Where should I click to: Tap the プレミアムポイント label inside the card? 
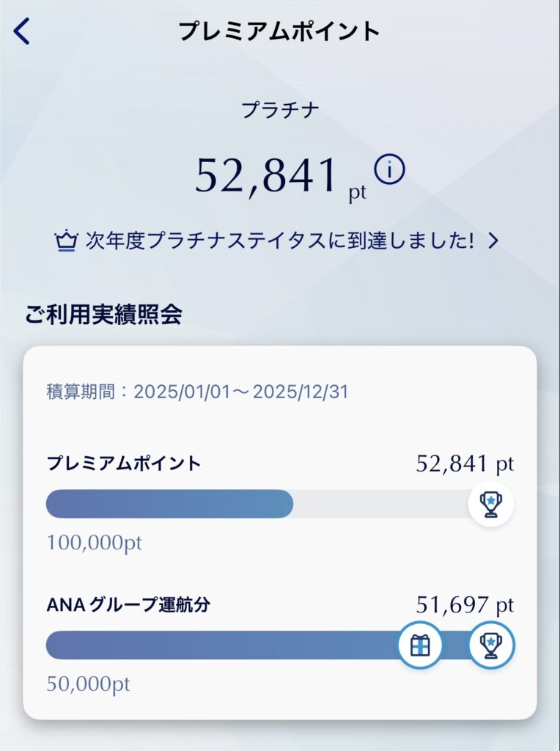pos(123,464)
